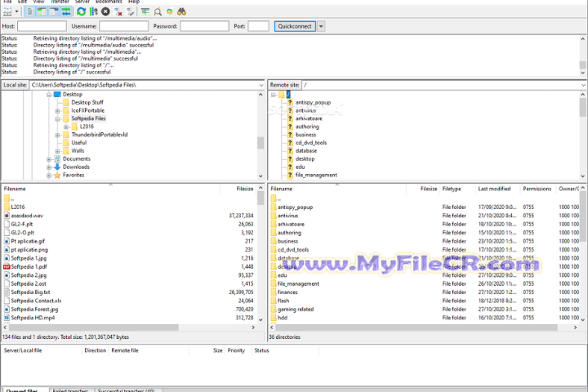The height and width of the screenshot is (392, 588).
Task: Click the local Filename column header
Action: coord(111,189)
